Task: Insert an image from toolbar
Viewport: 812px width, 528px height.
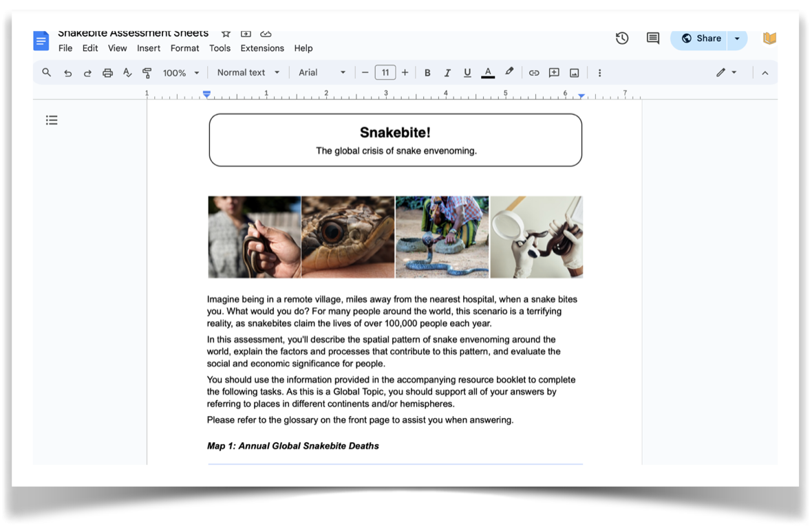Action: click(x=575, y=73)
